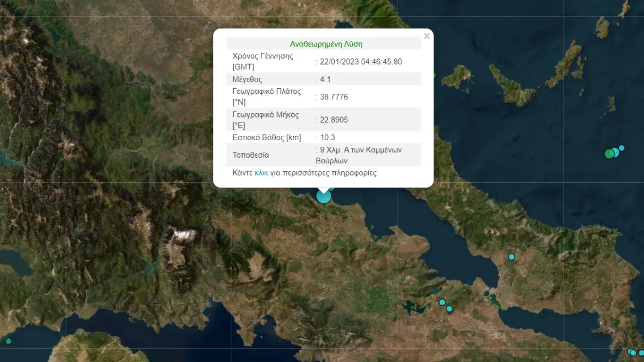644x362 pixels.
Task: Open the 'κλικ' more information link
Action: 261,173
